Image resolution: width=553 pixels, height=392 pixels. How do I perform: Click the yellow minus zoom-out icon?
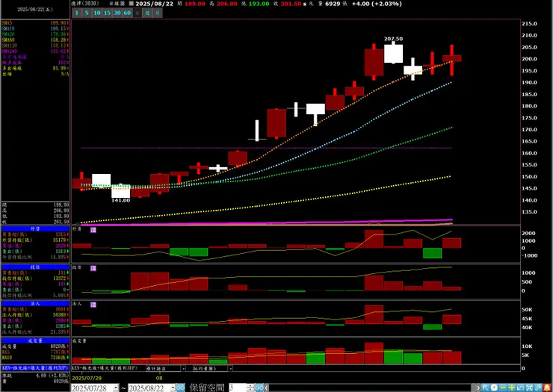coord(503,388)
